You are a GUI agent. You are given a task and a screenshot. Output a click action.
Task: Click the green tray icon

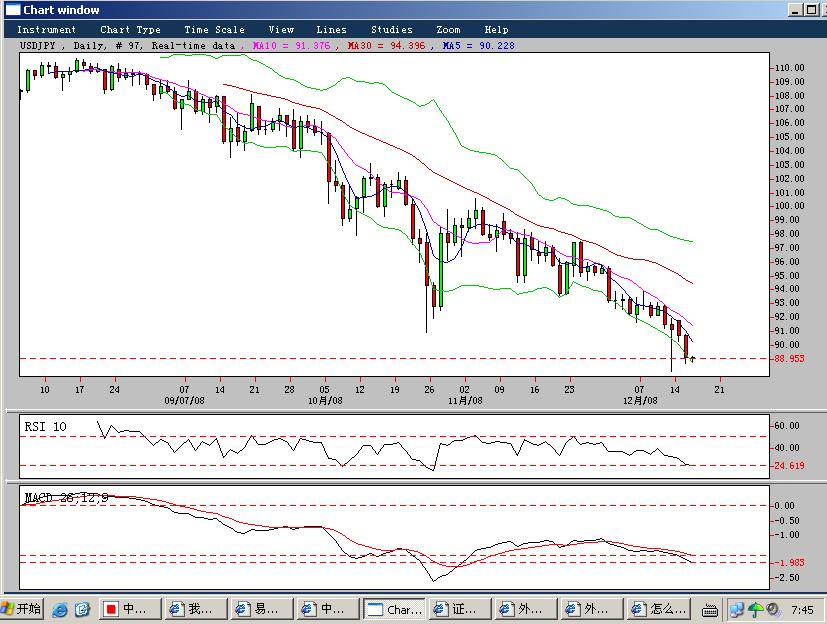tap(756, 609)
